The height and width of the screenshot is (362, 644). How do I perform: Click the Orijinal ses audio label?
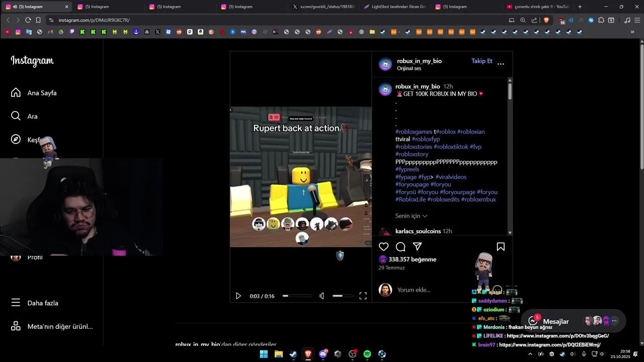click(x=409, y=68)
